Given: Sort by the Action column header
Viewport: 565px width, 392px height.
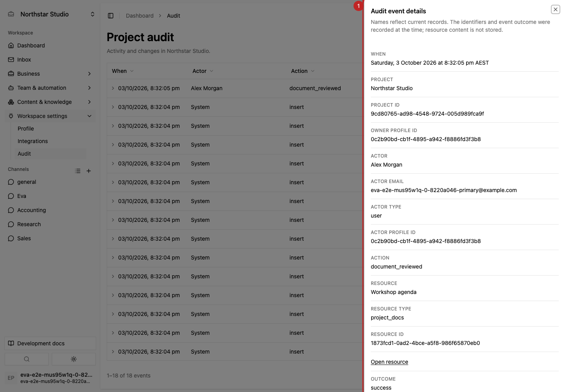Looking at the screenshot, I should [x=303, y=71].
